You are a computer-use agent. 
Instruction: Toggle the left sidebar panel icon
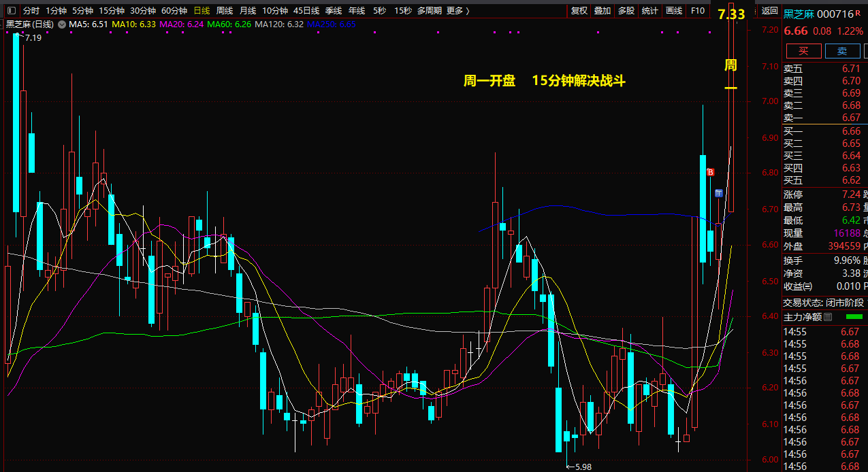pos(11,10)
